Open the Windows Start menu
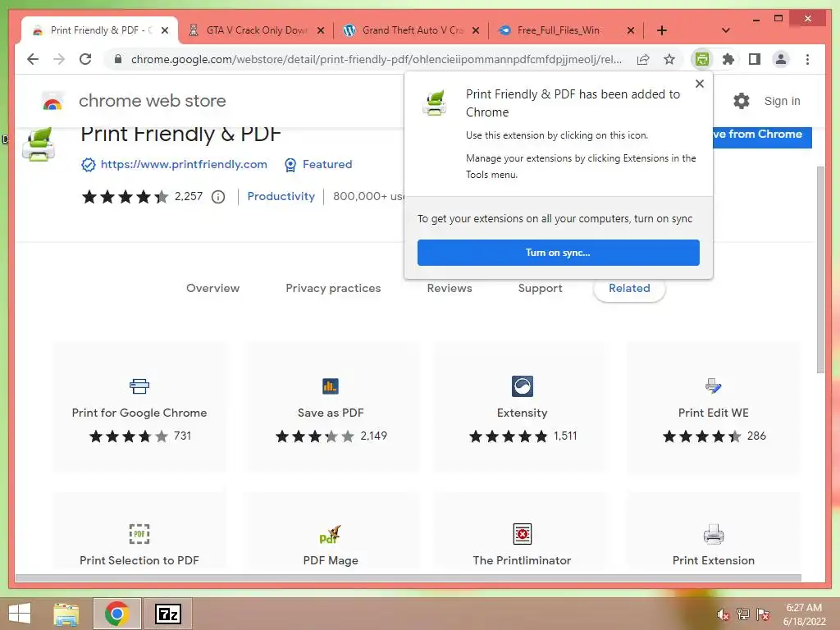Screen dimensions: 840x630 20,614
